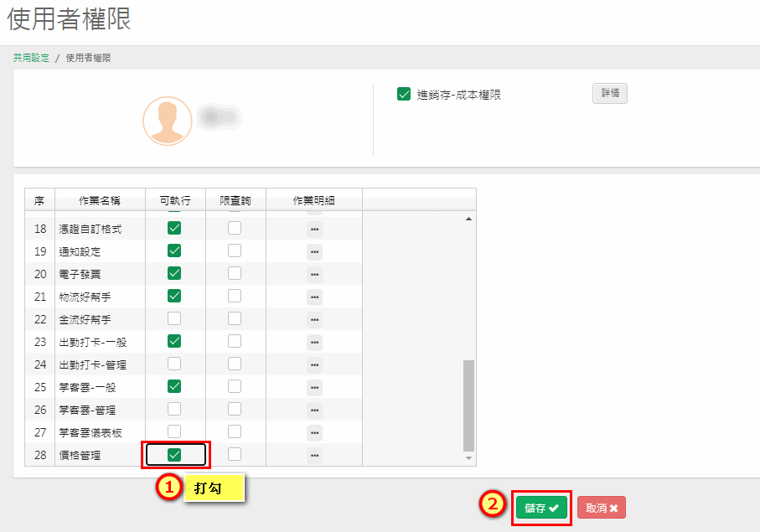Enable 可執行 for 金流好幫手
760x532 pixels.
click(174, 318)
